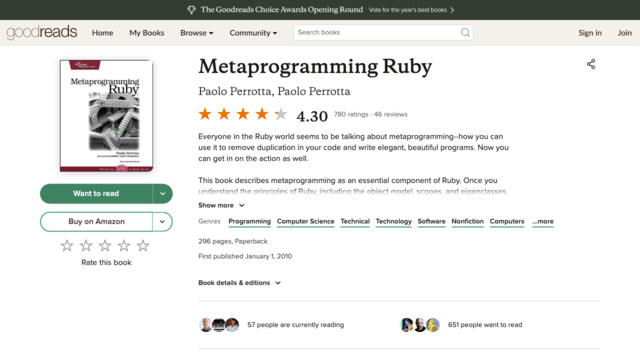Open My Books in the navigation
This screenshot has width=640, height=360.
pyautogui.click(x=147, y=33)
